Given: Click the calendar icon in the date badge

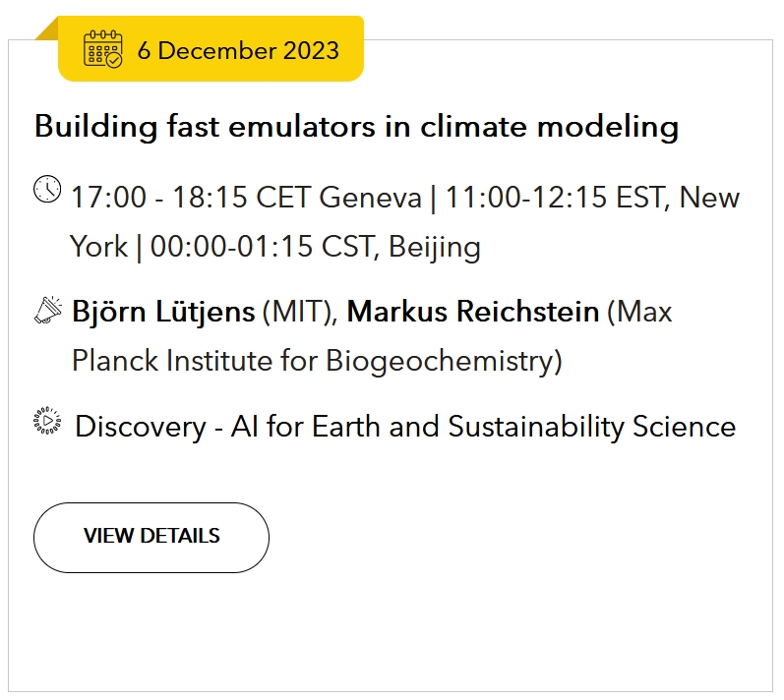Looking at the screenshot, I should click(102, 49).
